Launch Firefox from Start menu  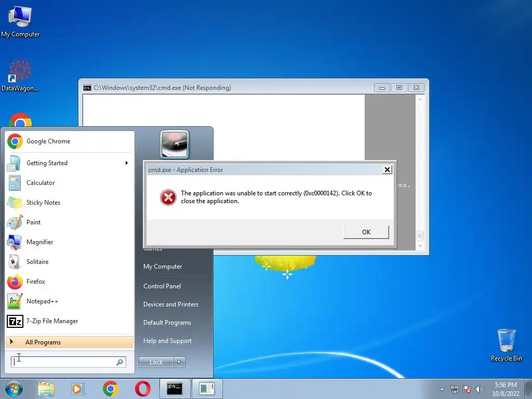point(70,282)
